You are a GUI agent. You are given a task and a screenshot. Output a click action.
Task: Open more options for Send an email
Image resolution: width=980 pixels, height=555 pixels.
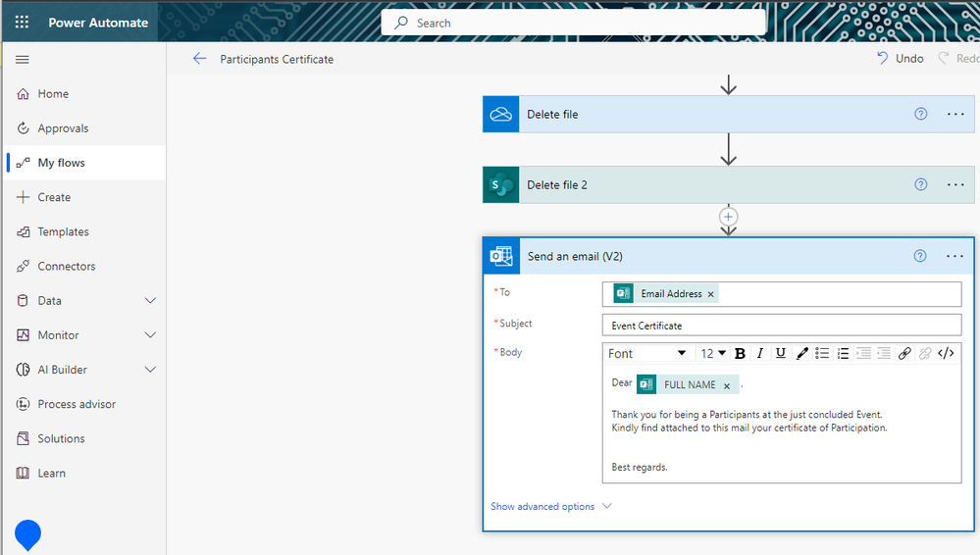954,256
